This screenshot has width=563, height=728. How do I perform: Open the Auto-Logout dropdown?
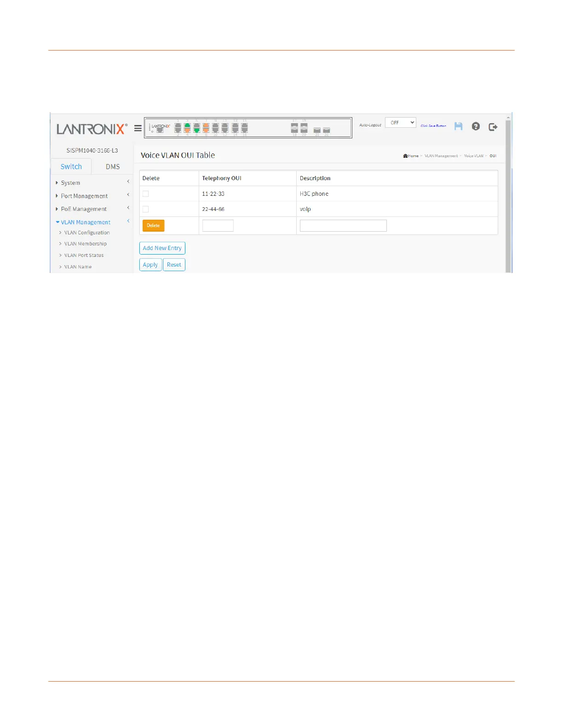pyautogui.click(x=401, y=123)
